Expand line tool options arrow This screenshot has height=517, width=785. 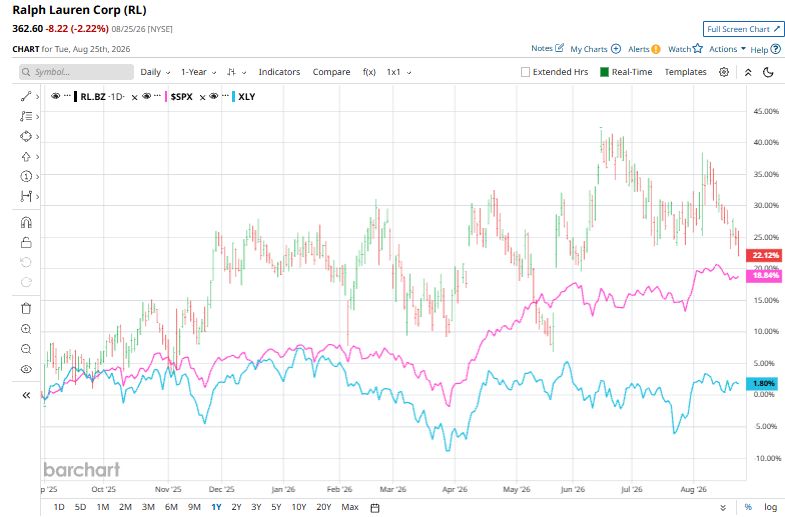[x=38, y=97]
